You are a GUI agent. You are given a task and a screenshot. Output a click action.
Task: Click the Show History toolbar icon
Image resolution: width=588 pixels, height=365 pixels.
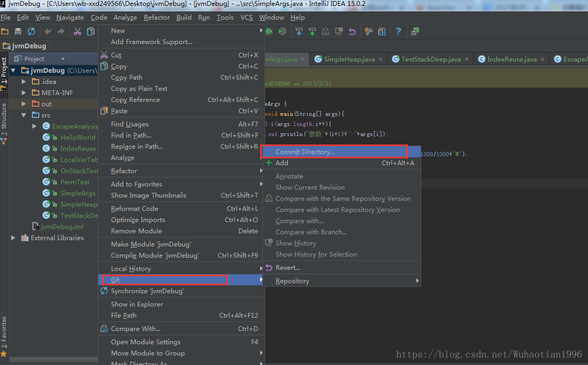point(339,31)
